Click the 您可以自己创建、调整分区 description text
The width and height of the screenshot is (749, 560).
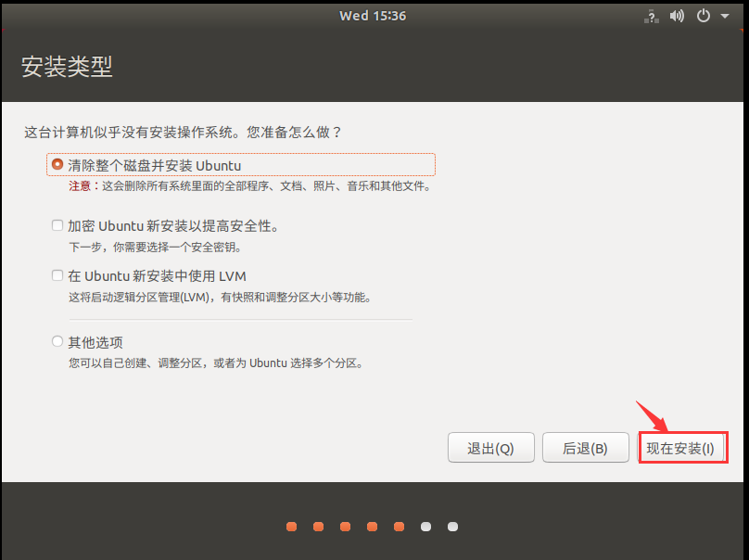click(x=216, y=363)
